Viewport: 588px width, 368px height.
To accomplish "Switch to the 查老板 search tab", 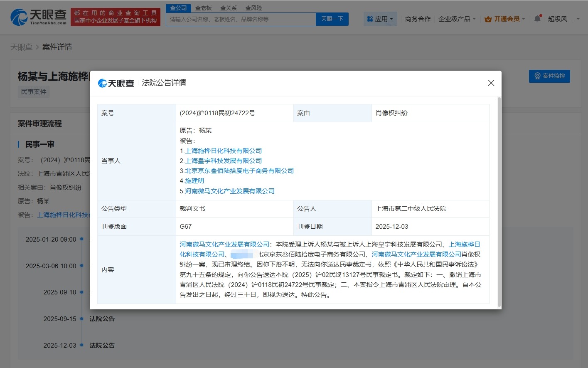I will click(203, 7).
